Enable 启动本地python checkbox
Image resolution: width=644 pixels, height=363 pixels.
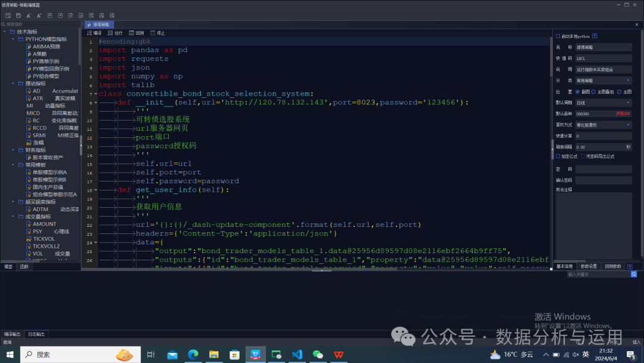point(558,36)
